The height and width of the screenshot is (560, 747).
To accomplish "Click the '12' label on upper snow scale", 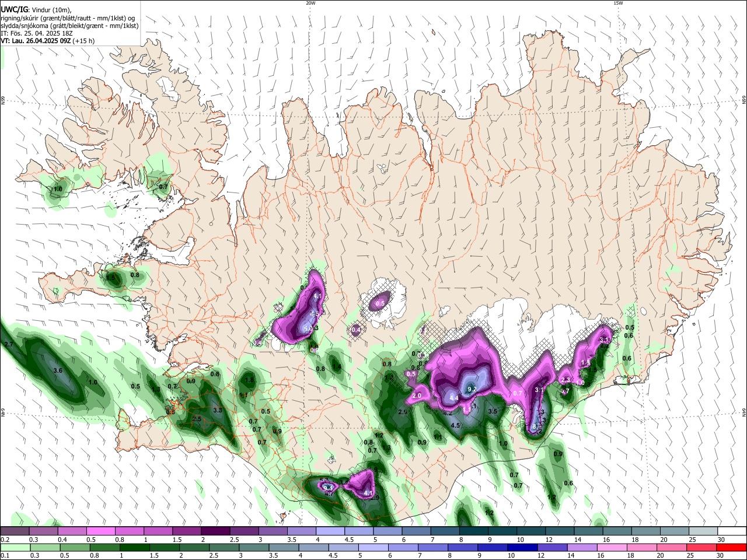I will (x=549, y=540).
